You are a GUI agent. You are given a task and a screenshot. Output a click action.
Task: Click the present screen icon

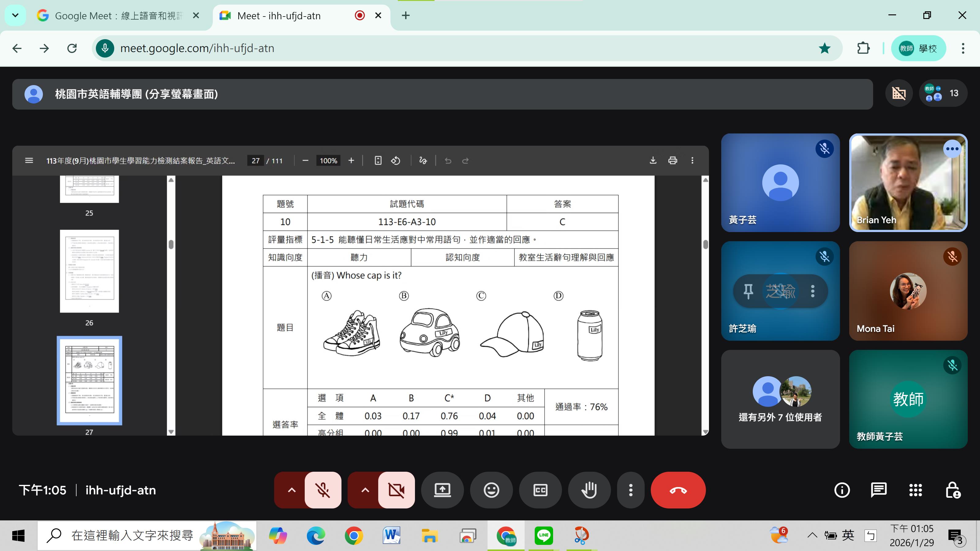pos(442,490)
